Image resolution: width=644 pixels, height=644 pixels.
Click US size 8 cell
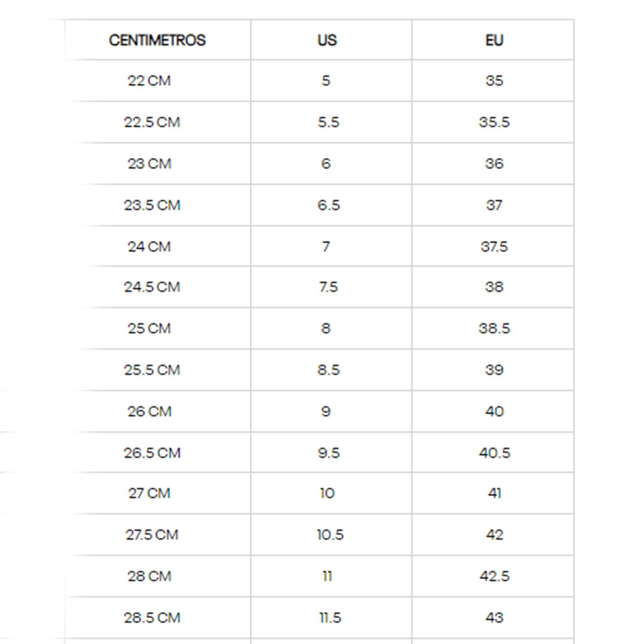coord(331,328)
